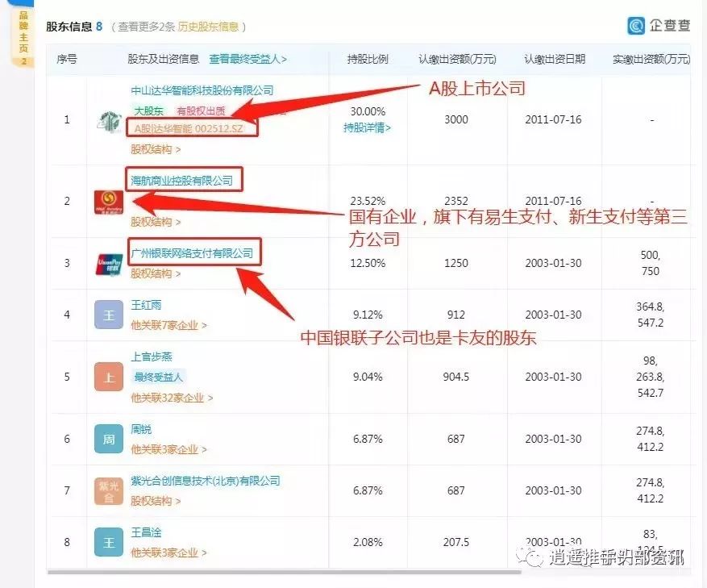Click the UnionPay logo icon
This screenshot has width=707, height=588.
point(110,264)
